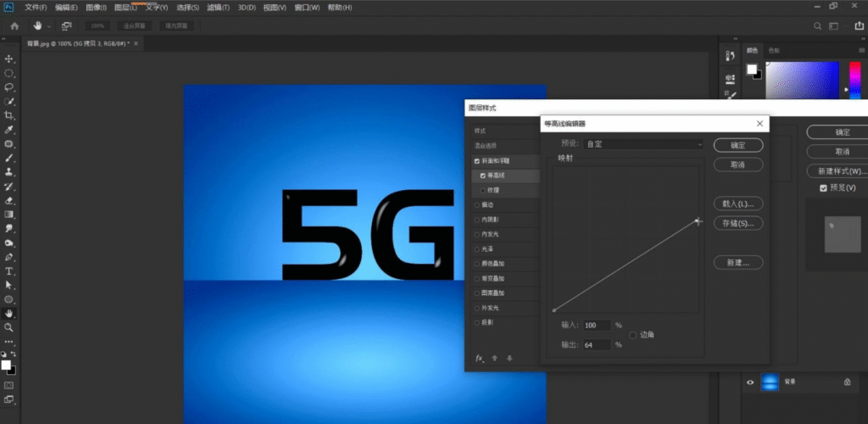The height and width of the screenshot is (424, 868).
Task: Click 取消 in the contour editor
Action: pyautogui.click(x=738, y=165)
